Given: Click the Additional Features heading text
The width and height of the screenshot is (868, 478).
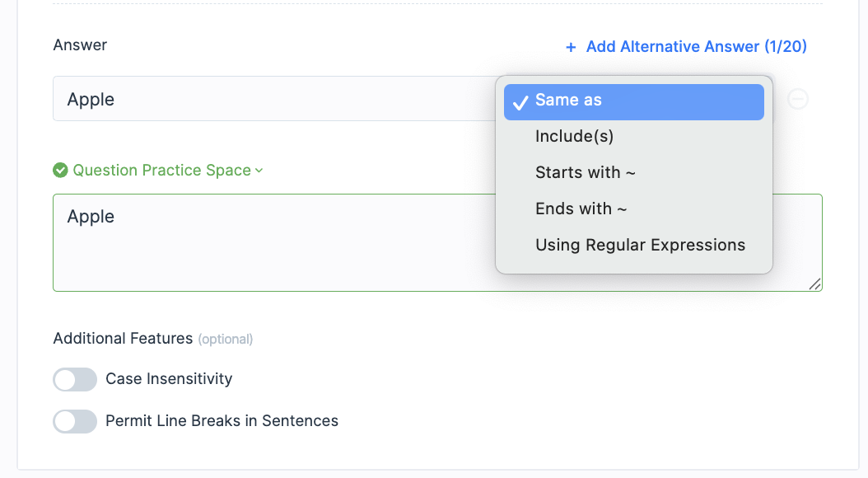Looking at the screenshot, I should coord(123,339).
